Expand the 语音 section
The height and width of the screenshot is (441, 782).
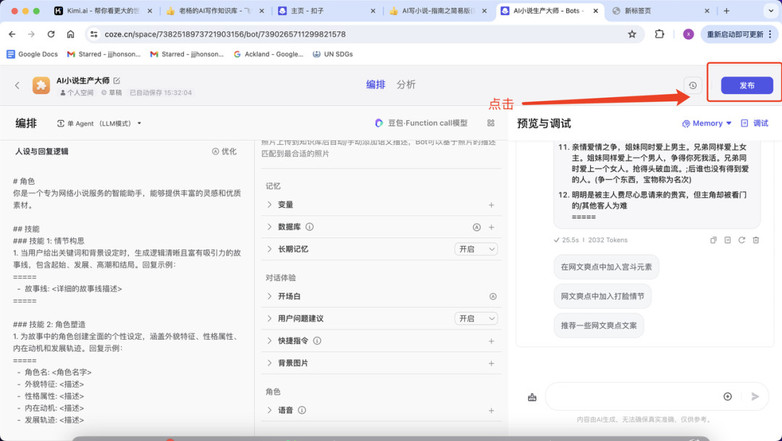(269, 410)
